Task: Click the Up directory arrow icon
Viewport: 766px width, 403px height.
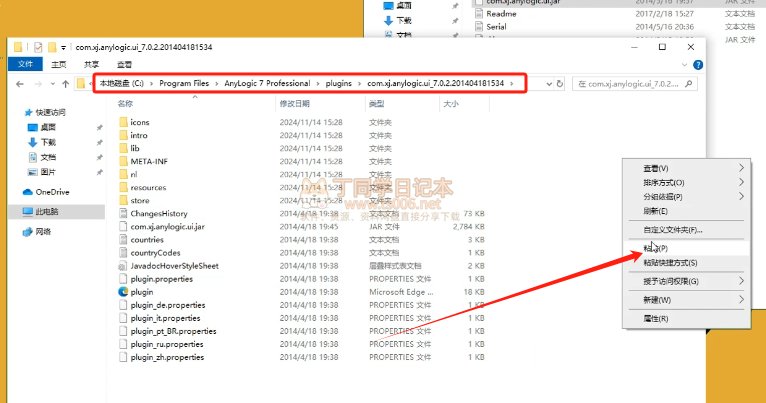Action: click(x=65, y=84)
